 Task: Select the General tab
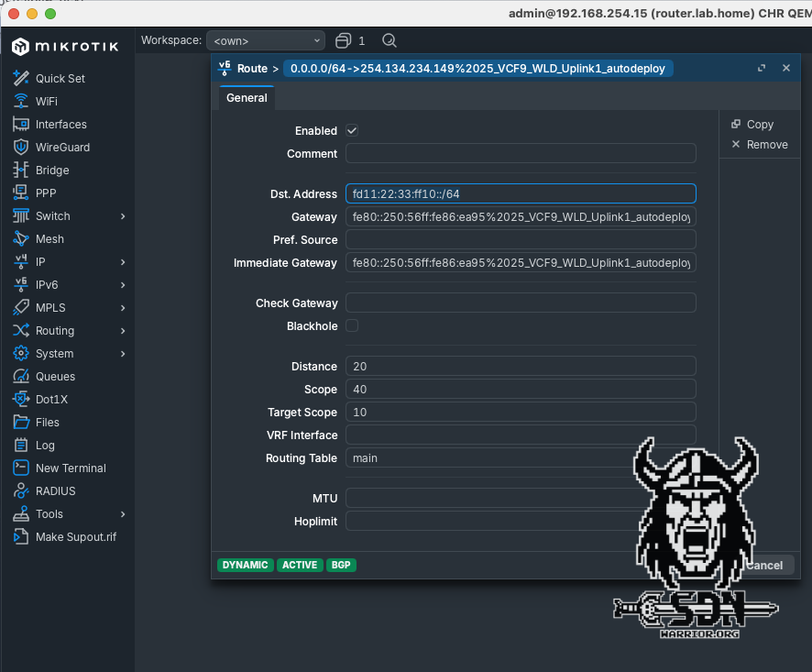click(x=247, y=98)
